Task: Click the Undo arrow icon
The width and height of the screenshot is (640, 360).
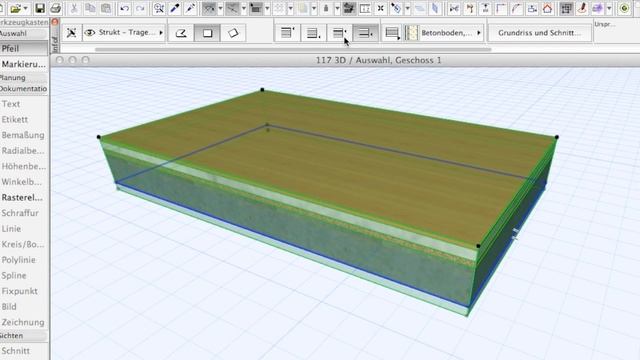Action: [124, 8]
